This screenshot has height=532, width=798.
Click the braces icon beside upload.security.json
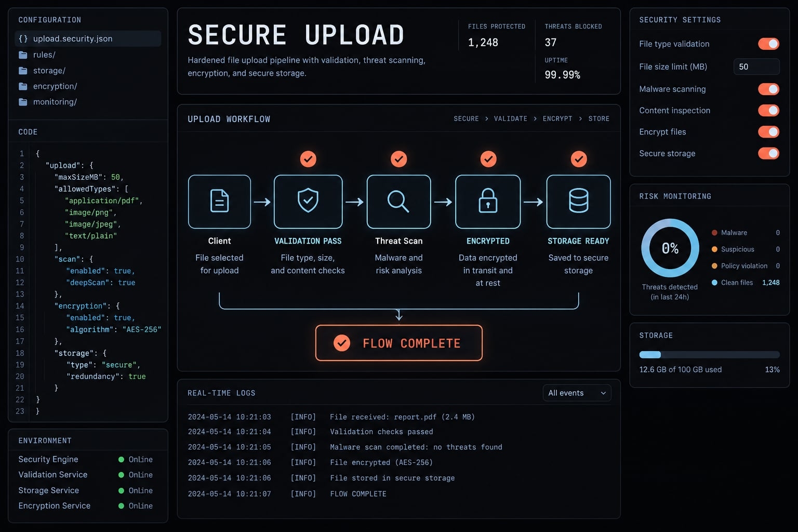pyautogui.click(x=23, y=38)
